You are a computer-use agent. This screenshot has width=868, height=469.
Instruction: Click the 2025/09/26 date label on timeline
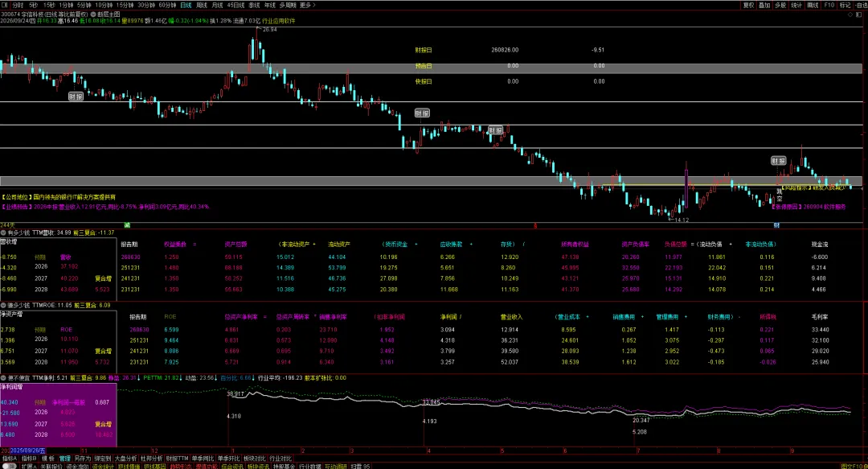pos(27,450)
